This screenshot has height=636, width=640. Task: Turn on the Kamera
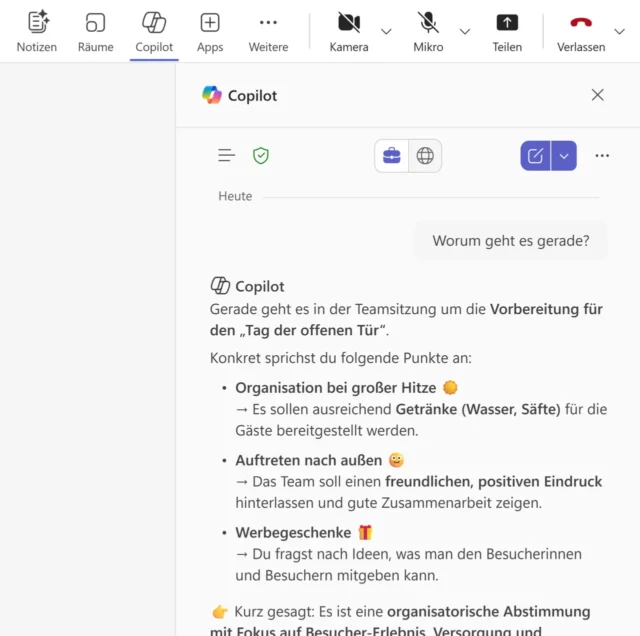[x=349, y=32]
